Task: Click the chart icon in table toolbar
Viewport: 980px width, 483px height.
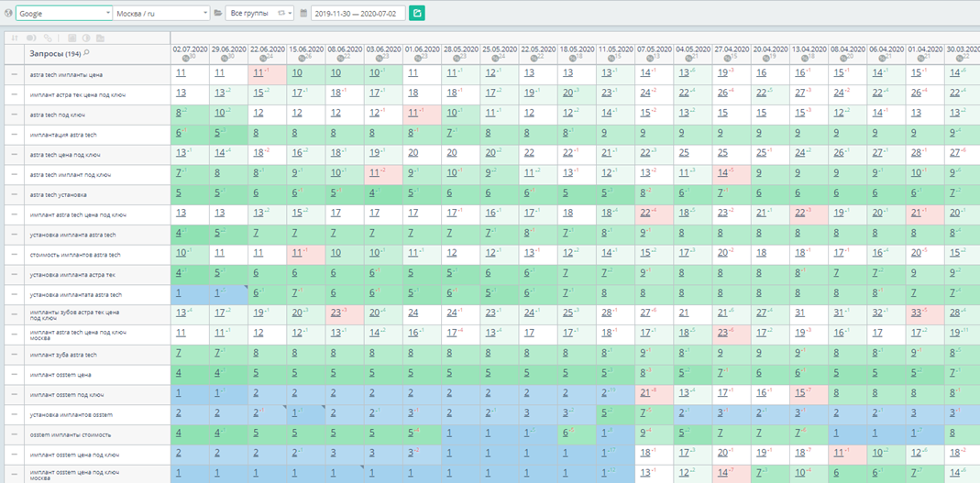Action: pos(72,38)
